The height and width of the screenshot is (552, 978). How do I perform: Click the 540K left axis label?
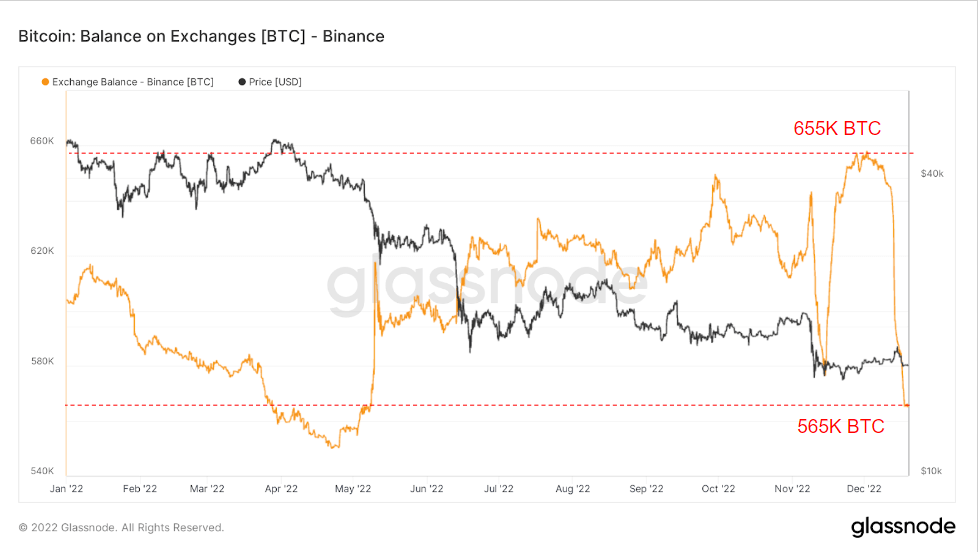[x=42, y=471]
